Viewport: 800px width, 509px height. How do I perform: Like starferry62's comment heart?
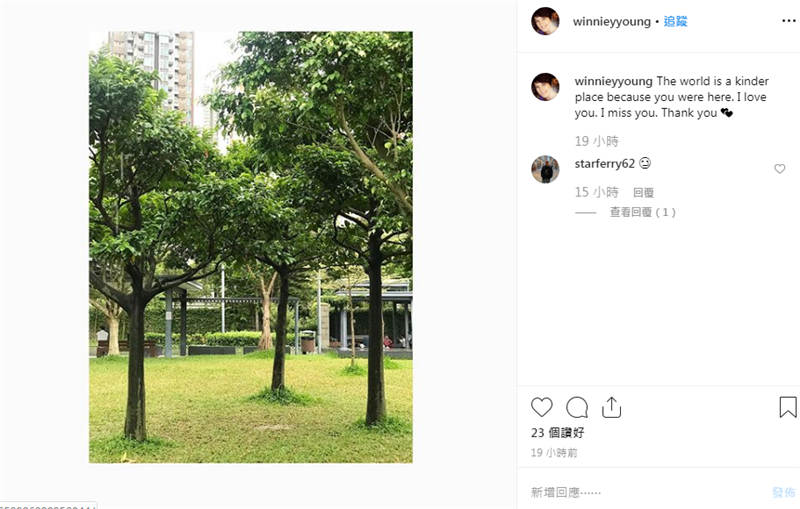coord(780,168)
